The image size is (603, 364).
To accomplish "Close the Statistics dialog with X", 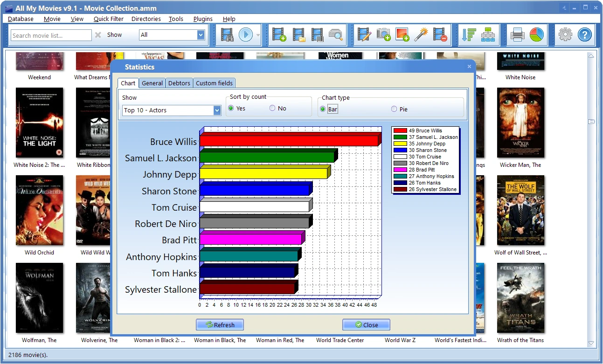I will [469, 67].
